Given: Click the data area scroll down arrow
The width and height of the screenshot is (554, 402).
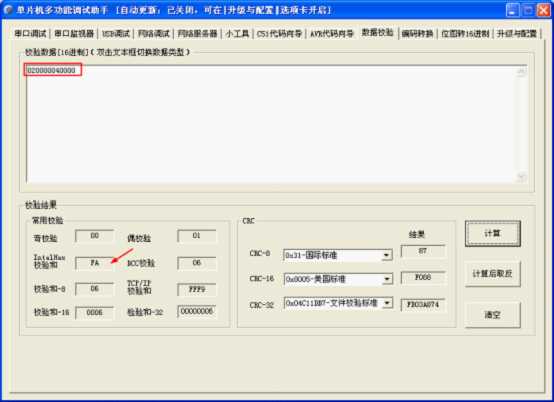Looking at the screenshot, I should point(521,177).
